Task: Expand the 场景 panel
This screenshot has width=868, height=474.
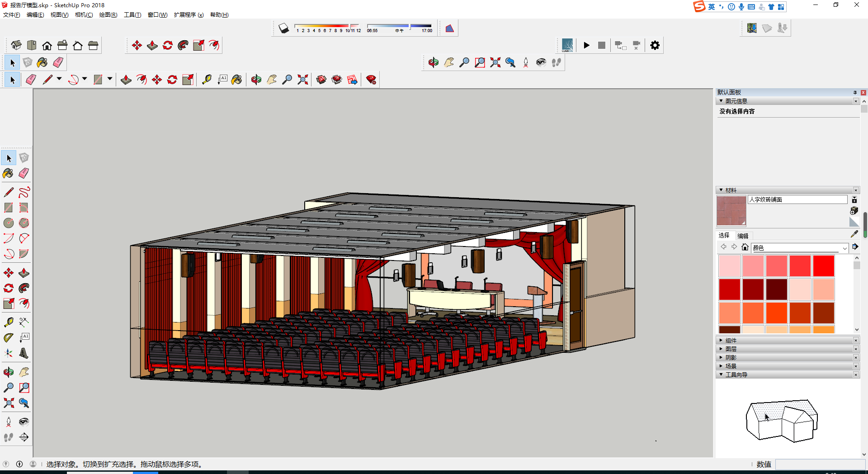Action: 721,366
